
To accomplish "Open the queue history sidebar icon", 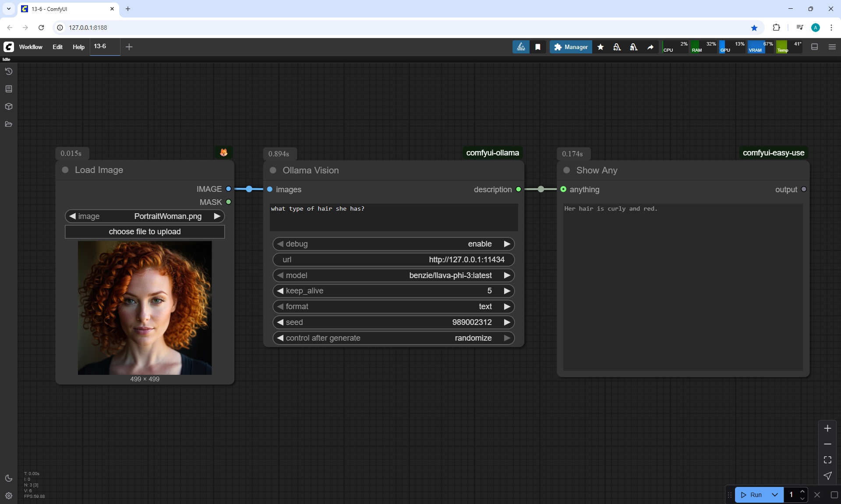I will 9,71.
